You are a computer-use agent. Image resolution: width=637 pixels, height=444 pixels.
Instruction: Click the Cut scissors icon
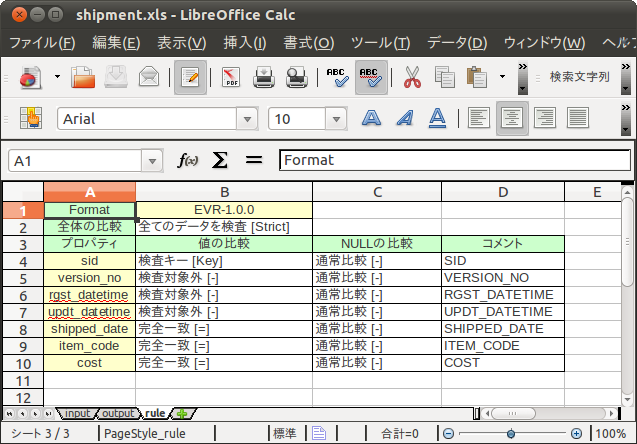coord(412,77)
